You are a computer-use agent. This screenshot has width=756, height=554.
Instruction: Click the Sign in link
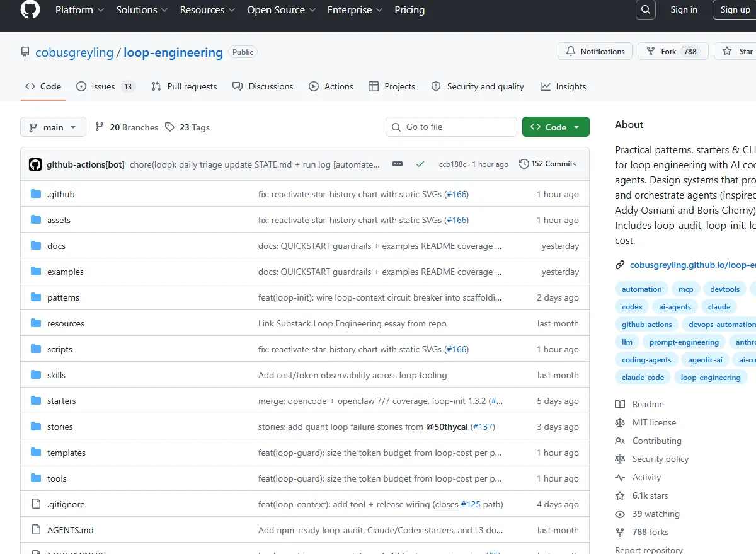click(684, 9)
